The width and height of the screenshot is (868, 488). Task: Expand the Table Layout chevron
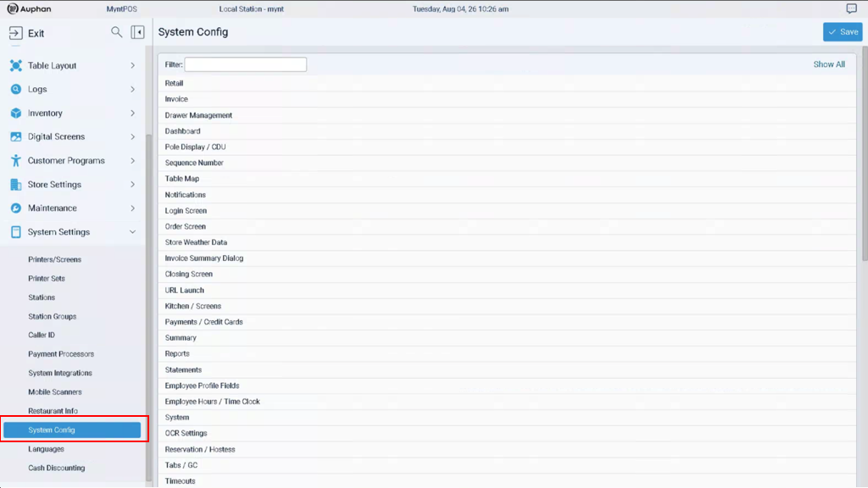[x=133, y=65]
